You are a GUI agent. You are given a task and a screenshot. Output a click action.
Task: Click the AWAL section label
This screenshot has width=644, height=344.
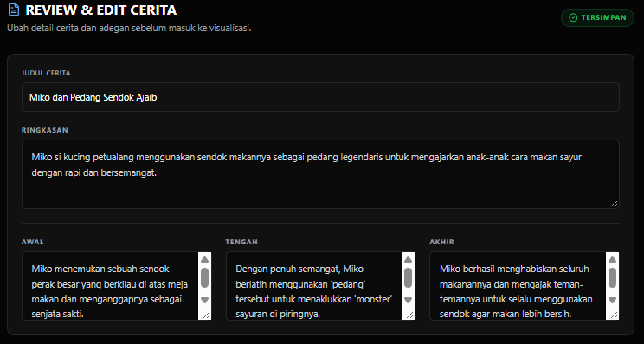coord(33,242)
